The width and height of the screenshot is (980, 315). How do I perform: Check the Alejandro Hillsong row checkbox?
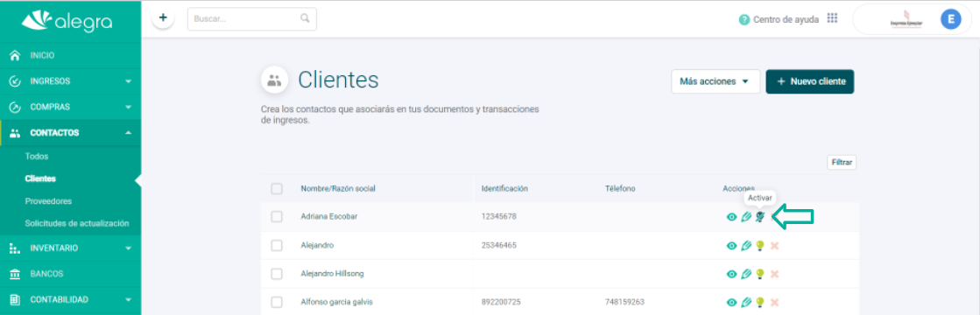point(277,274)
